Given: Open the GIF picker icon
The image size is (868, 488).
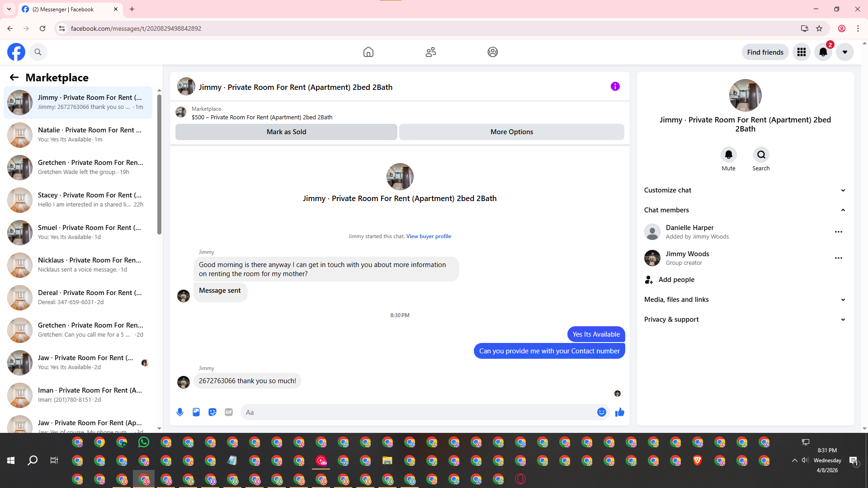Looking at the screenshot, I should point(229,412).
